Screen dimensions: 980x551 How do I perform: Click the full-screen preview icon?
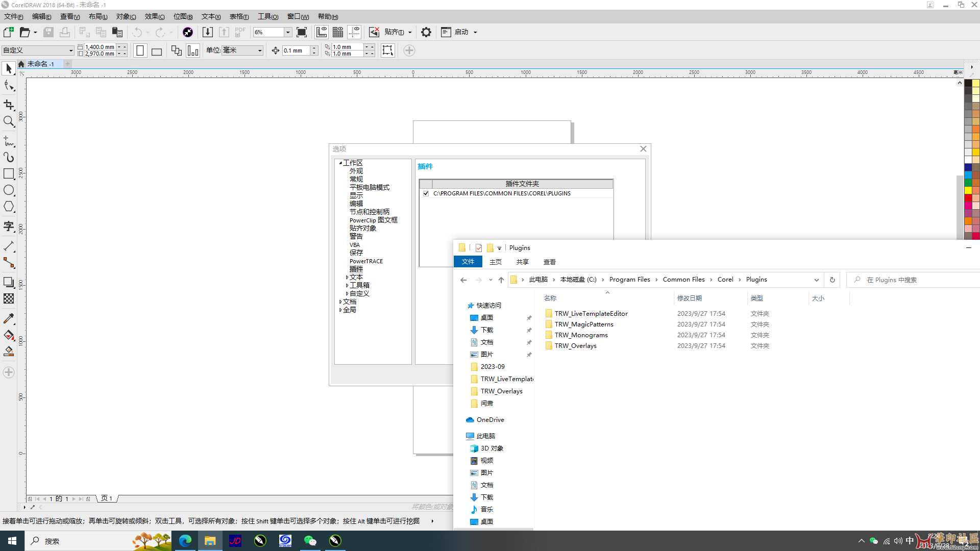coord(302,32)
